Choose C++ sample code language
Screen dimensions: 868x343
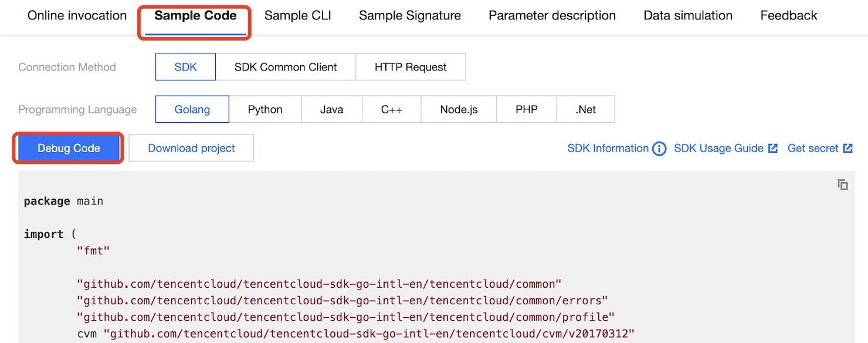click(x=391, y=110)
